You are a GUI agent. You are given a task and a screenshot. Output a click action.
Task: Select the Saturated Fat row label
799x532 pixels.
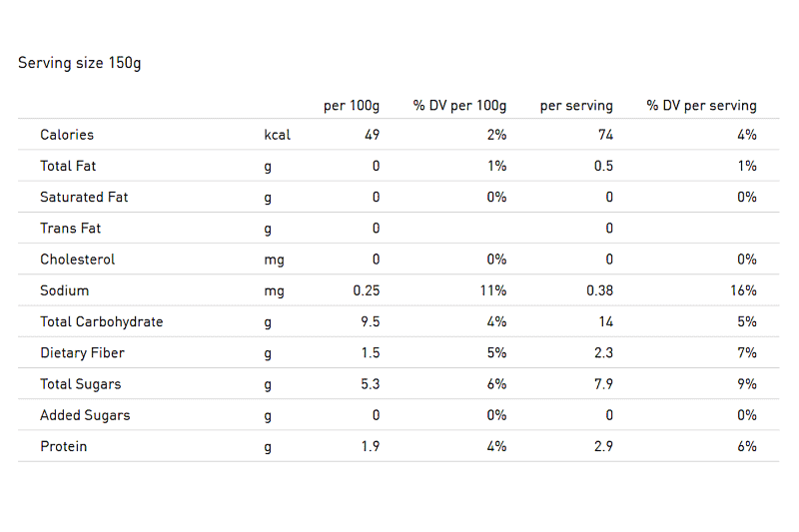[x=84, y=197]
